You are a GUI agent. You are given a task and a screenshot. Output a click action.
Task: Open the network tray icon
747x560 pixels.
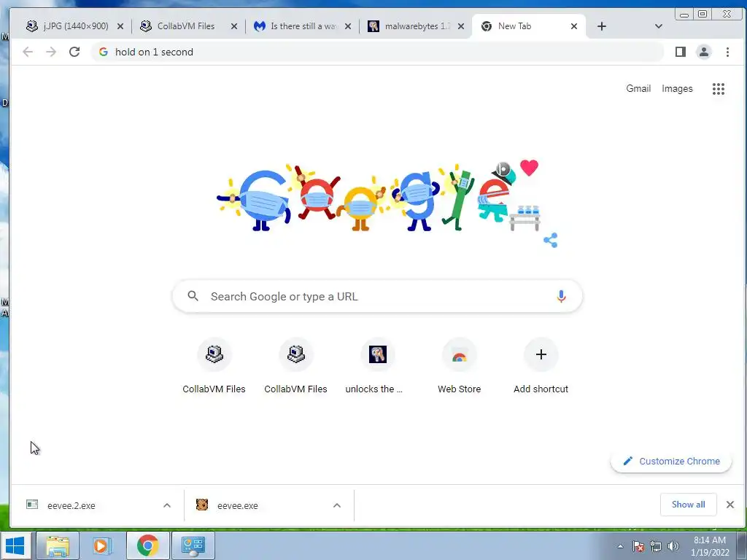click(656, 546)
